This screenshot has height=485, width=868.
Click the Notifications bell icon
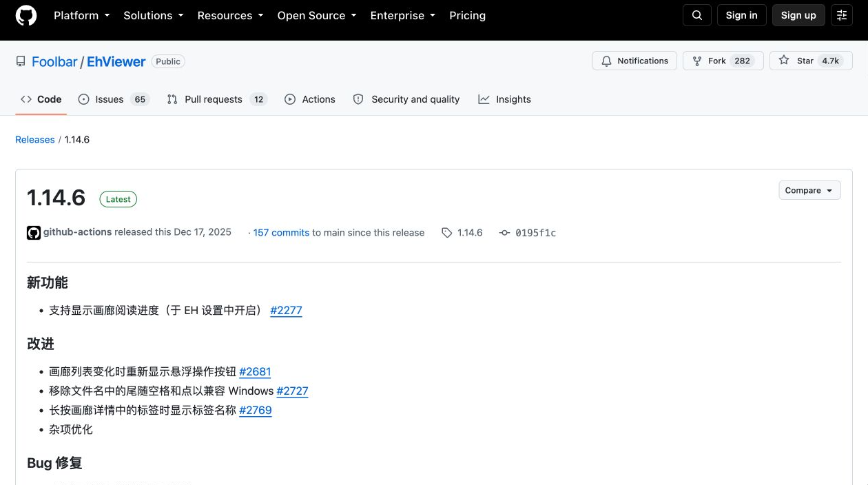point(606,61)
